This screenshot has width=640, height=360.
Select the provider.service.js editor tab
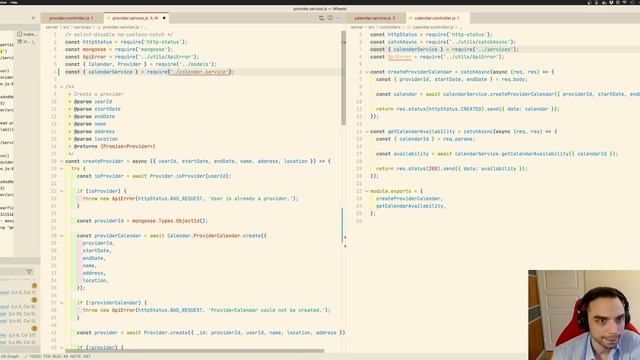click(135, 18)
